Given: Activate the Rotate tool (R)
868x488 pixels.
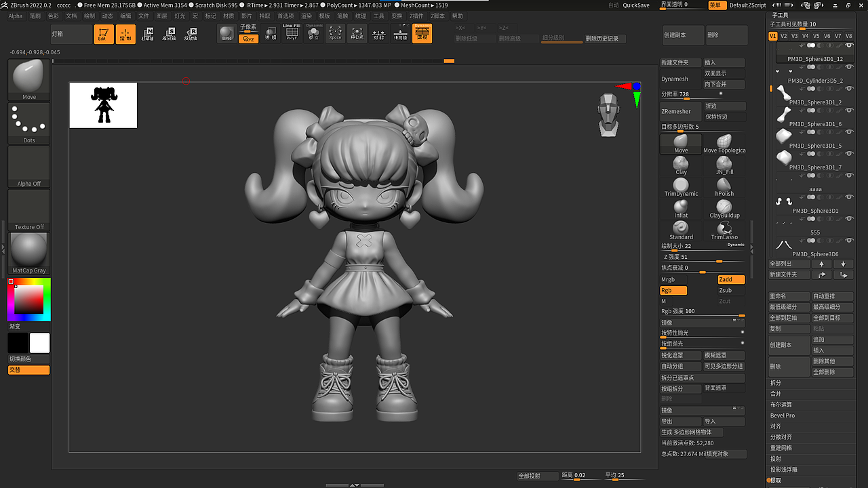Looking at the screenshot, I should pyautogui.click(x=191, y=34).
